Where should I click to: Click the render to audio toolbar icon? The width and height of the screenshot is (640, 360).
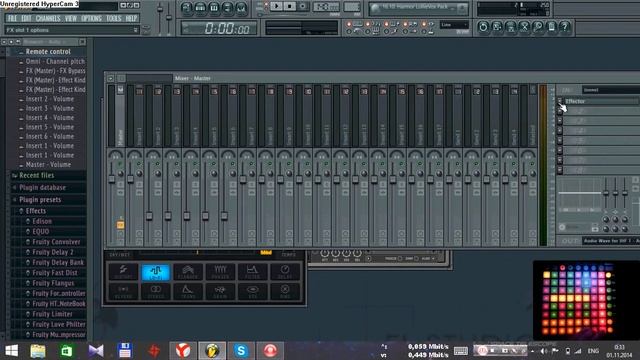coord(511,27)
